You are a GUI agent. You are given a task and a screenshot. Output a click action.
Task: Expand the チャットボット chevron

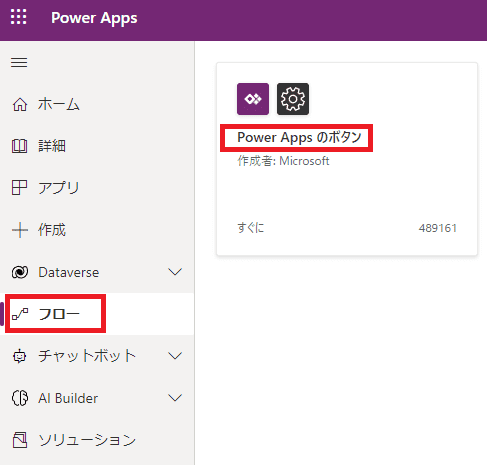175,356
